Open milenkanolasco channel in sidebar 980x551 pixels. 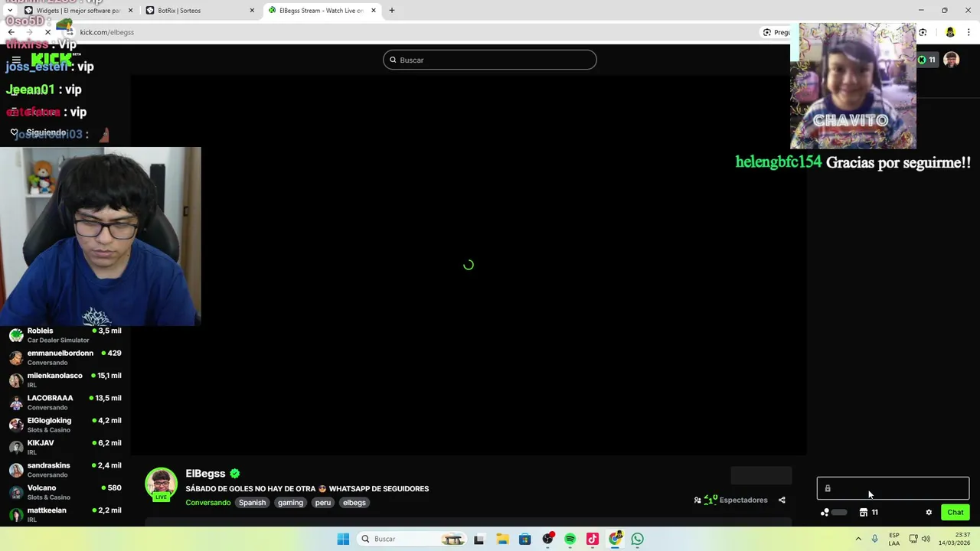click(x=65, y=380)
